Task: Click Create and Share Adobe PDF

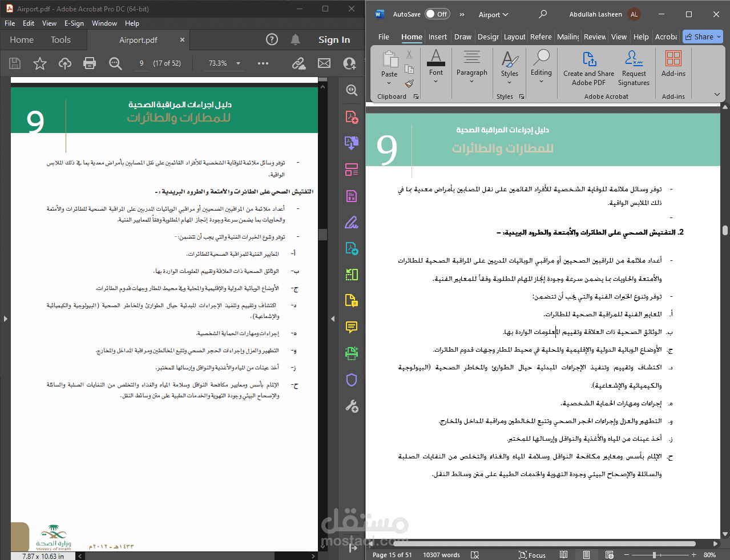Action: [589, 68]
